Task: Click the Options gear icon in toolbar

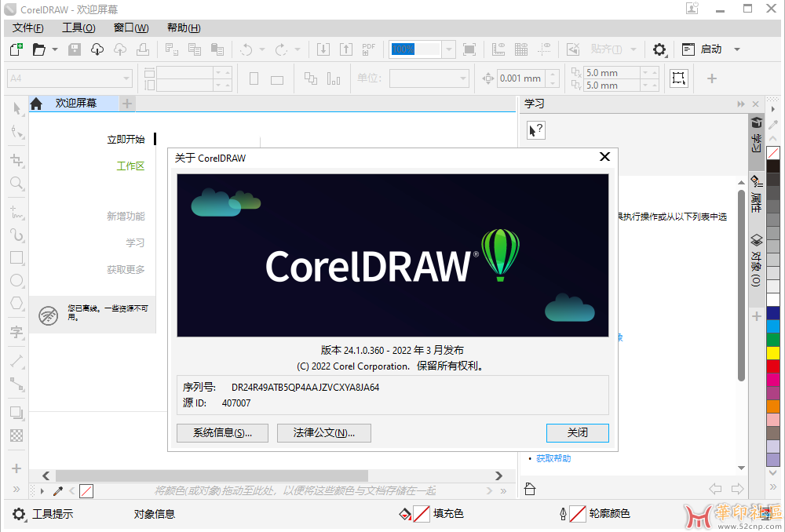Action: click(659, 49)
